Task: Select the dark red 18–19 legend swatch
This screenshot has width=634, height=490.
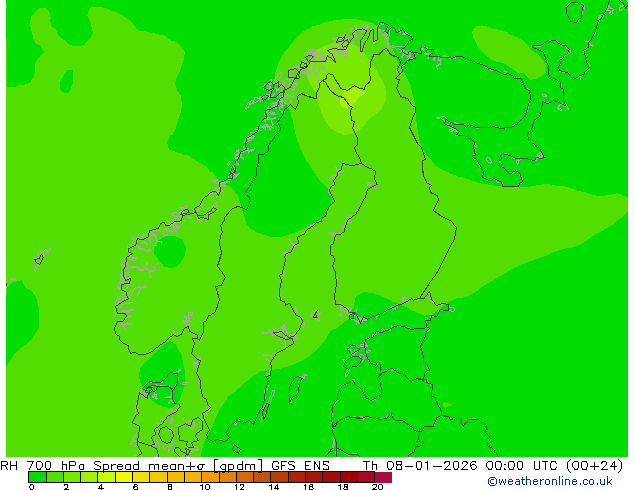Action: pos(349,477)
